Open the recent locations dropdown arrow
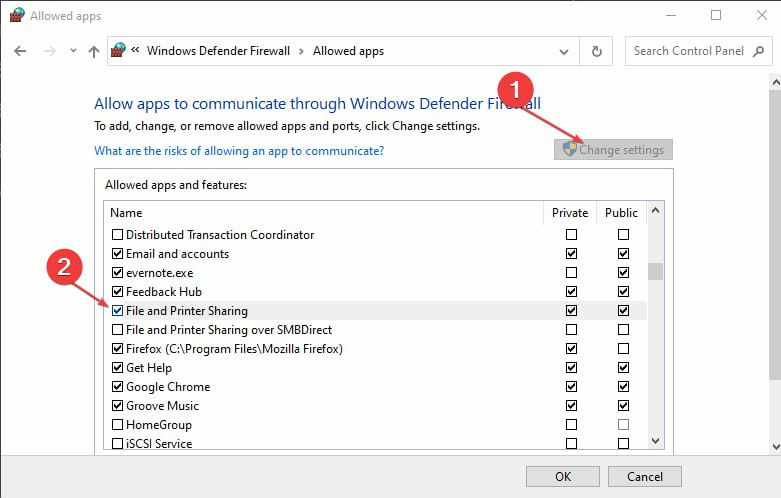Screen dimensions: 781x498 click(x=71, y=52)
